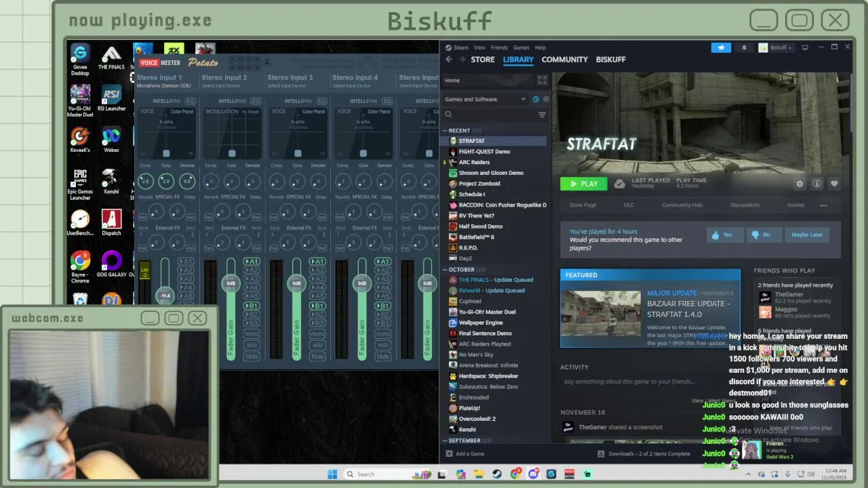
Task: Go back with Steam's back arrow
Action: coord(449,60)
